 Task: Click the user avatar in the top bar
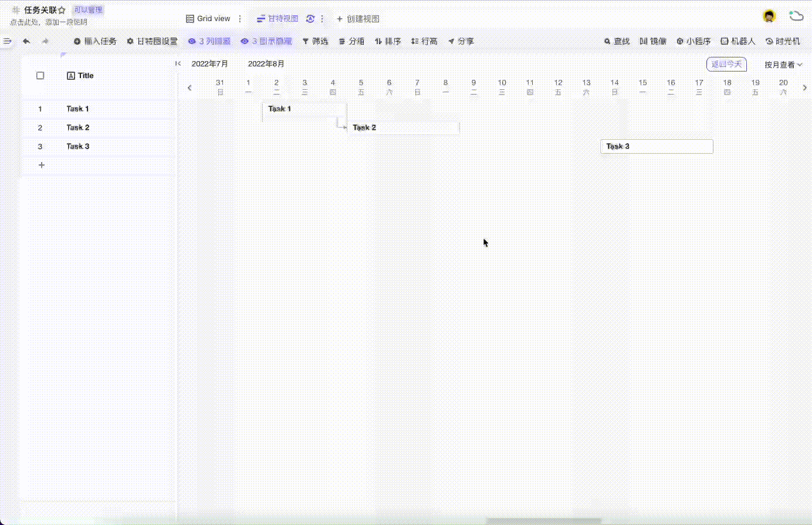(x=769, y=16)
